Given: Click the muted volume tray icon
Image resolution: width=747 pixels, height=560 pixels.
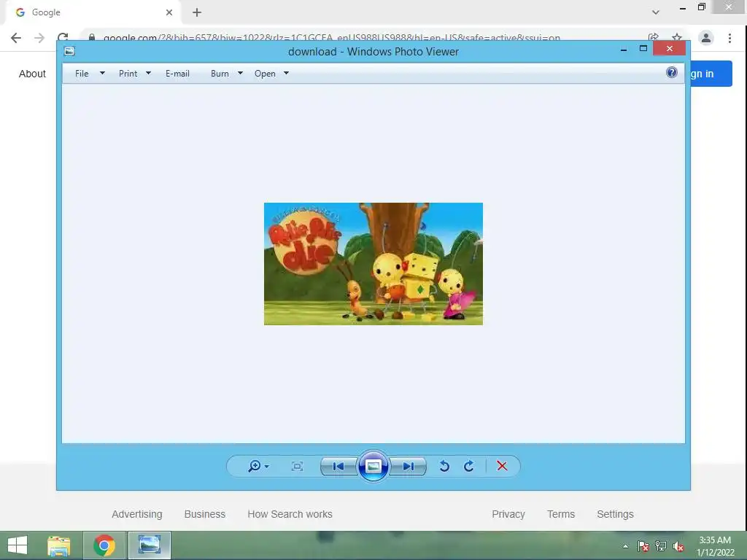Looking at the screenshot, I should click(x=678, y=547).
